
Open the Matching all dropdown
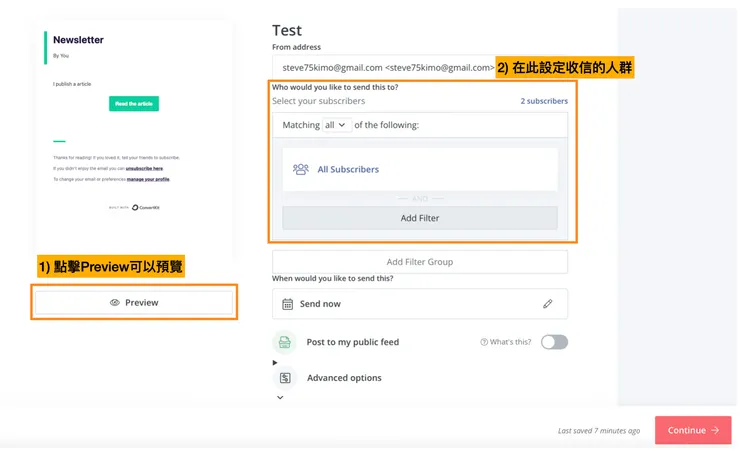click(x=335, y=125)
